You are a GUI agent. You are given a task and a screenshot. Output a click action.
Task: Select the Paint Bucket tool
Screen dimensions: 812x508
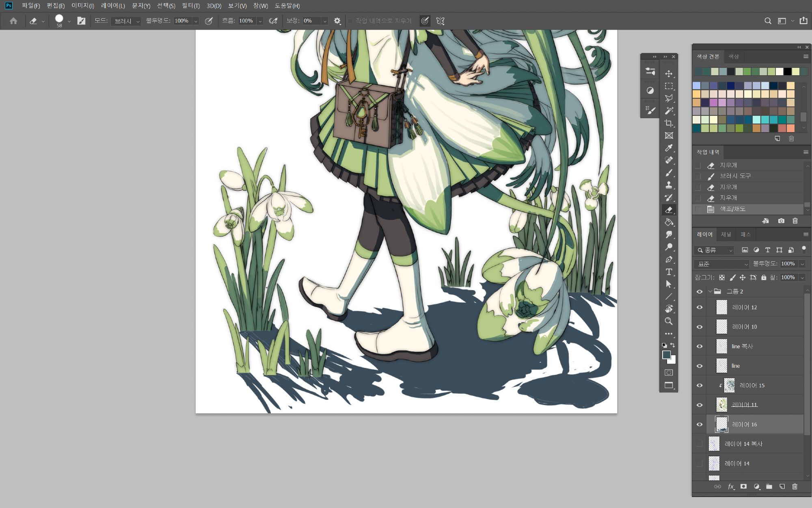point(669,222)
